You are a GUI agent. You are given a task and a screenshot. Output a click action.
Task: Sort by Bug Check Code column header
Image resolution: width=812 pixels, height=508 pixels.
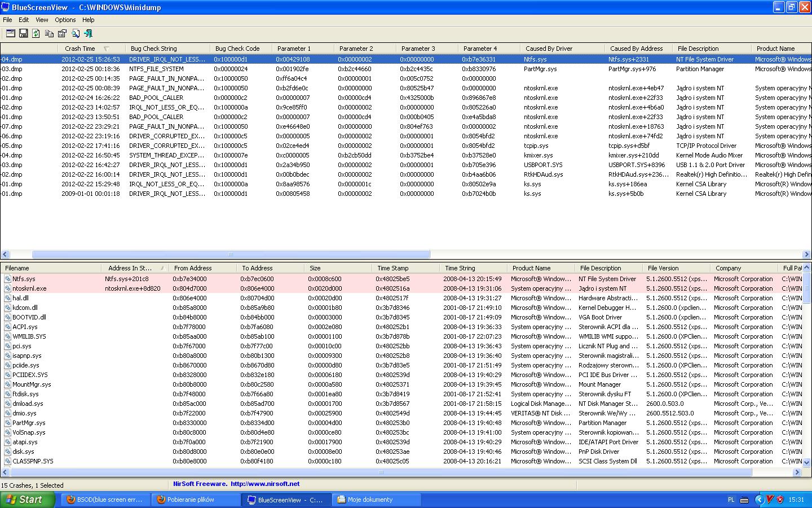point(241,49)
